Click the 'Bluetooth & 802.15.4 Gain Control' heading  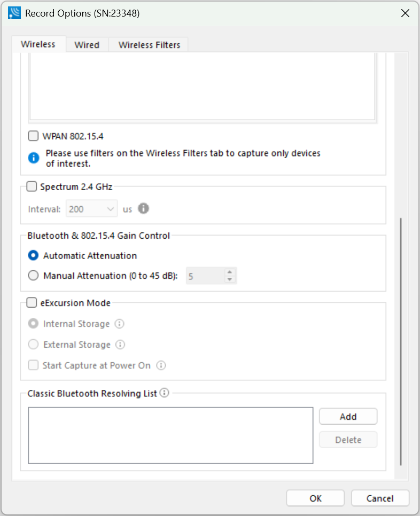point(98,236)
